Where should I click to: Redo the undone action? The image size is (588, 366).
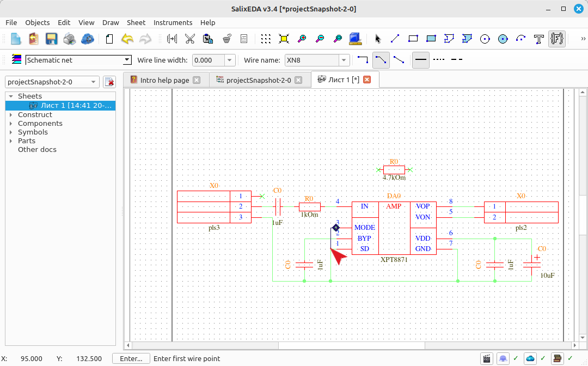[145, 39]
